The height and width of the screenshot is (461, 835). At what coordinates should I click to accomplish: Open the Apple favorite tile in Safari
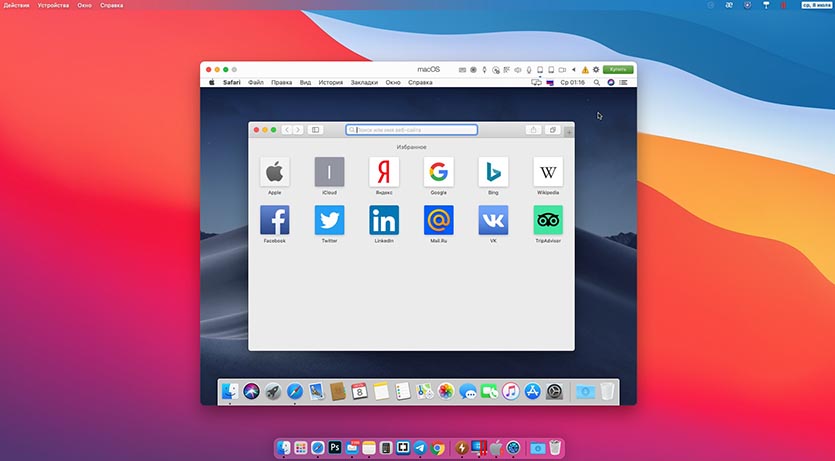(275, 171)
